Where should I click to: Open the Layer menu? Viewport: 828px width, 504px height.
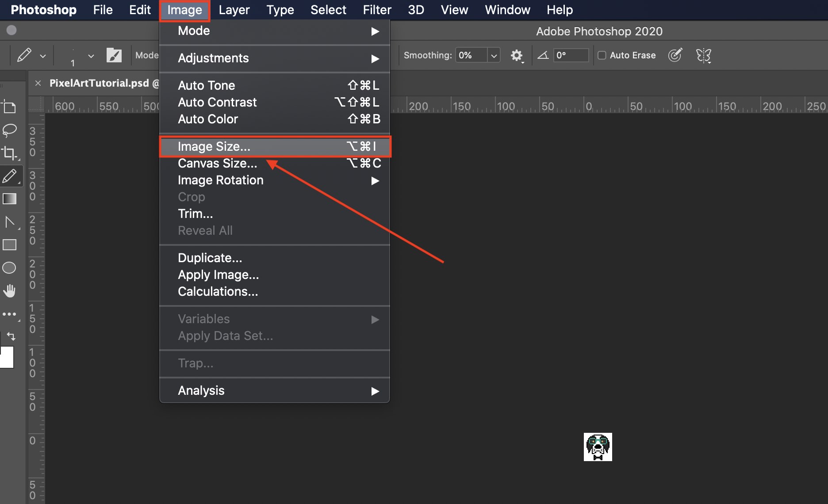[234, 10]
